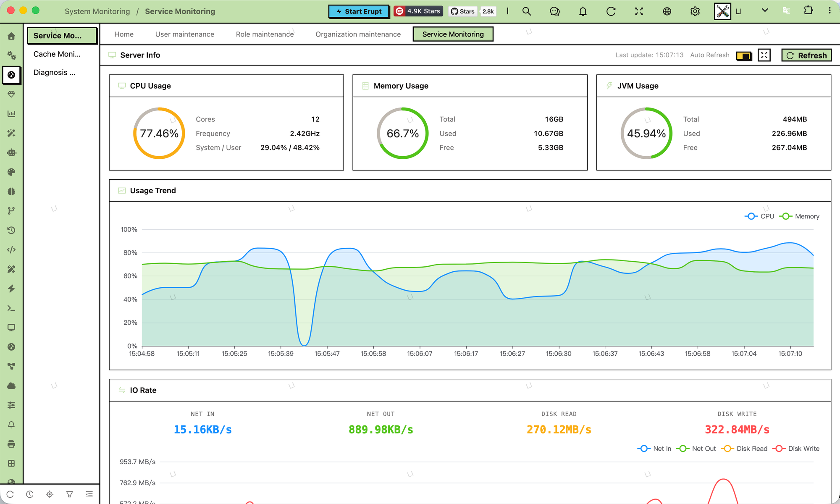Switch to the Role maintenance tab
This screenshot has height=504, width=840.
[265, 34]
